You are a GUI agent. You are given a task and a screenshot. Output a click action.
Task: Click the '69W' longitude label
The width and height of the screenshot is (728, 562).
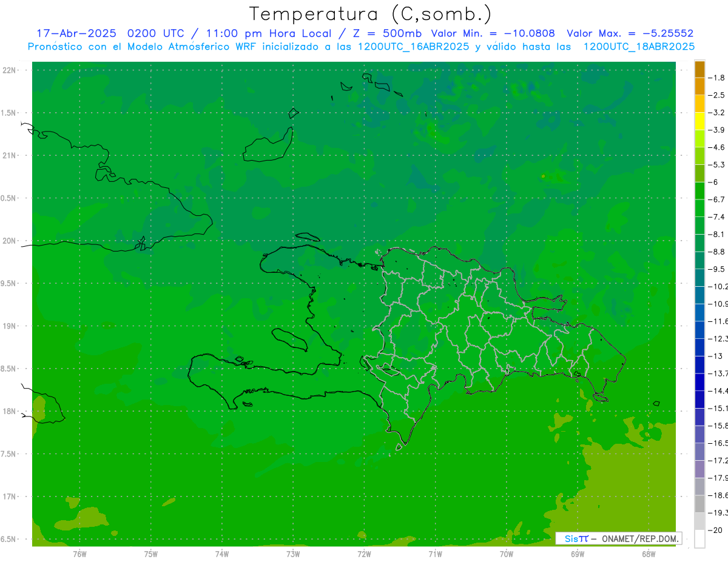(578, 554)
